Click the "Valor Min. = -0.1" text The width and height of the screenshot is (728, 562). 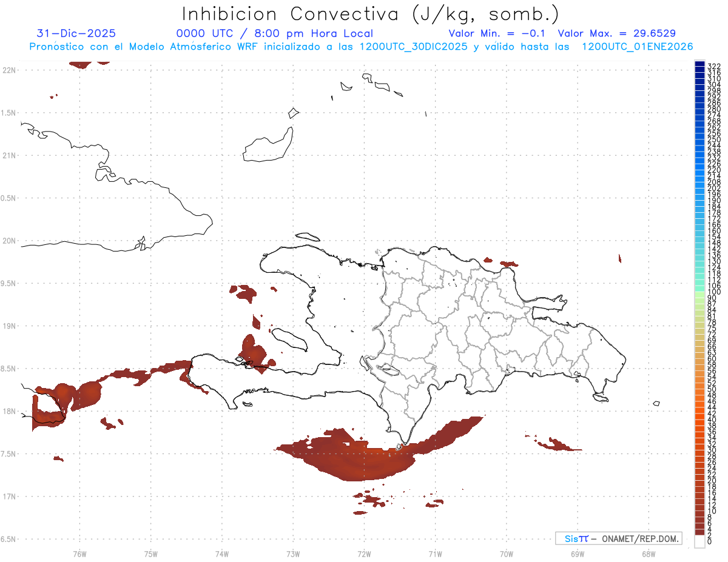pos(497,33)
